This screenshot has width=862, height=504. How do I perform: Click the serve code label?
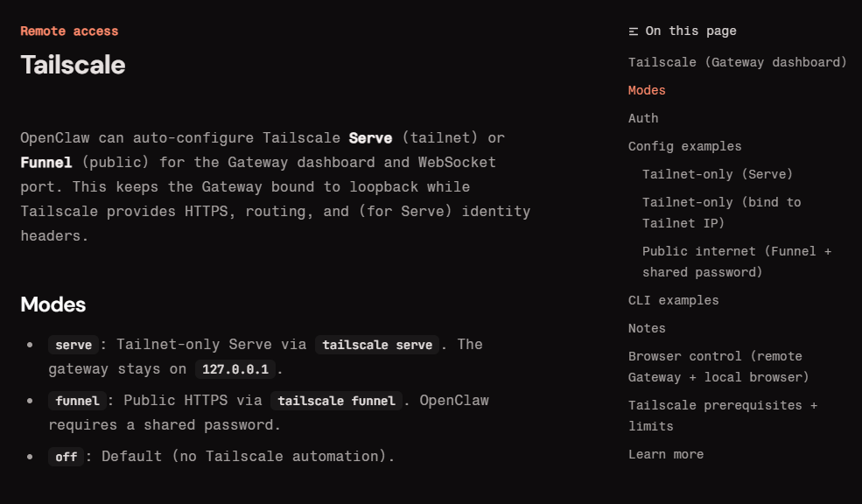74,345
